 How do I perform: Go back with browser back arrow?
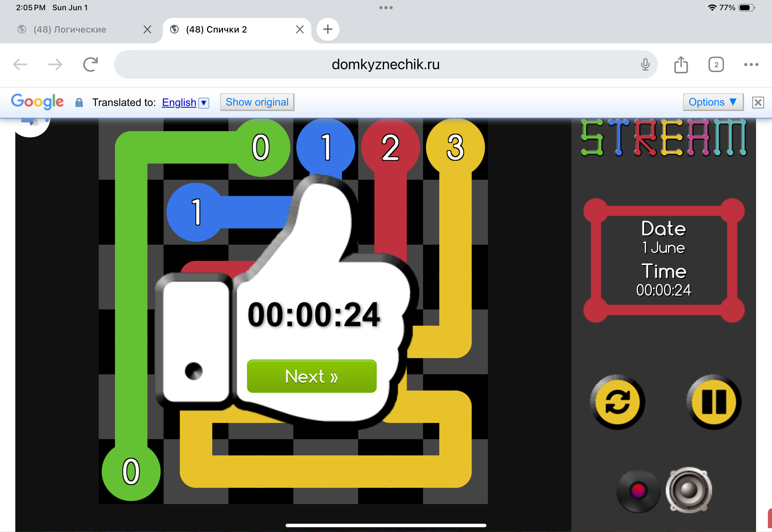20,64
